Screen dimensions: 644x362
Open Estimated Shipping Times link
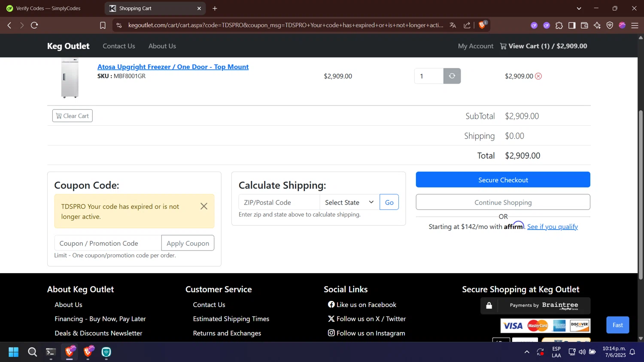[231, 319]
